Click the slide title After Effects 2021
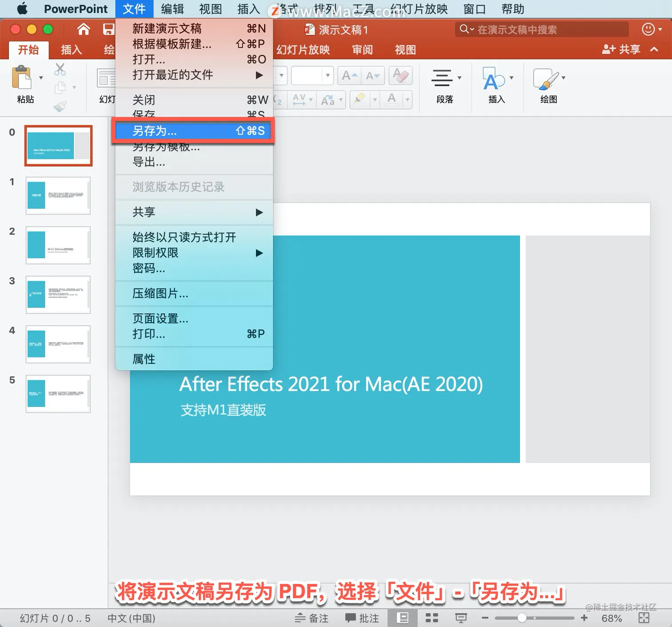This screenshot has width=672, height=627. [331, 384]
